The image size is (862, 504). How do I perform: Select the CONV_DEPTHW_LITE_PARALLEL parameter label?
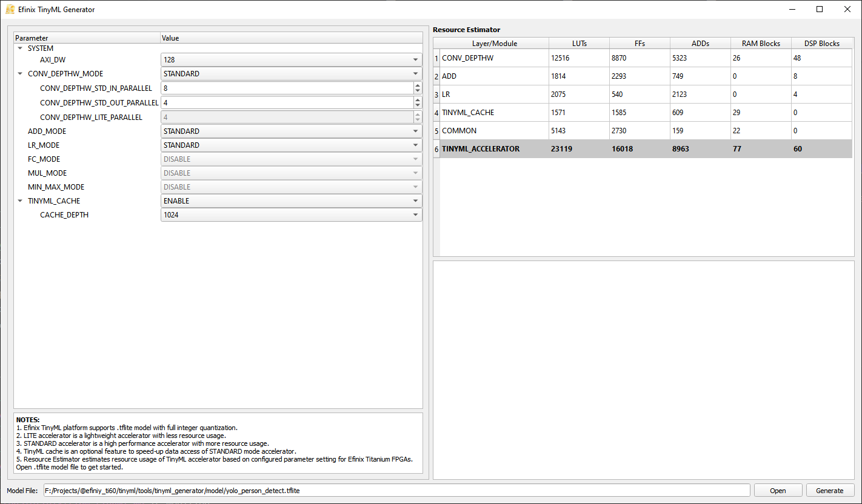[92, 118]
